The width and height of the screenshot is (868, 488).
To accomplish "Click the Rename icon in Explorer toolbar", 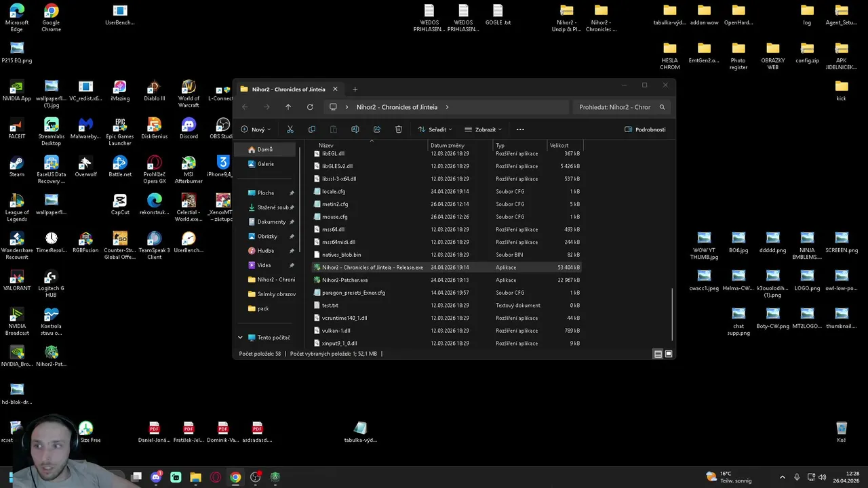I will (355, 129).
